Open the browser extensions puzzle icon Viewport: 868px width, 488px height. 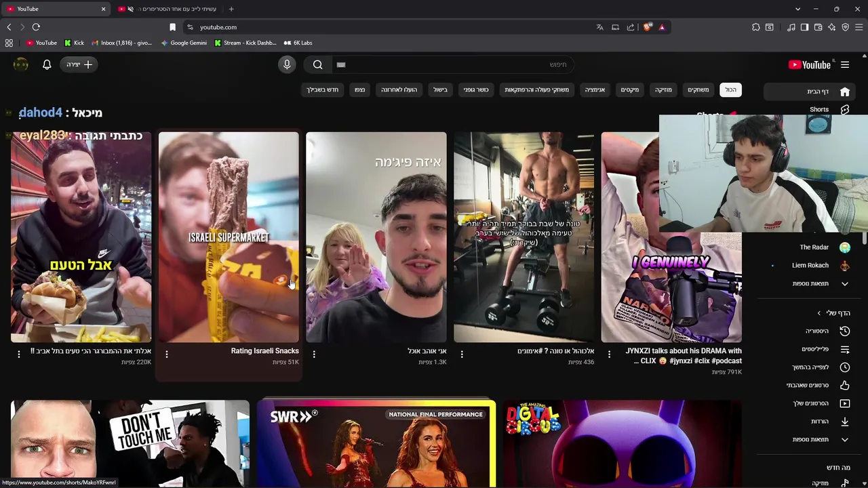(756, 27)
